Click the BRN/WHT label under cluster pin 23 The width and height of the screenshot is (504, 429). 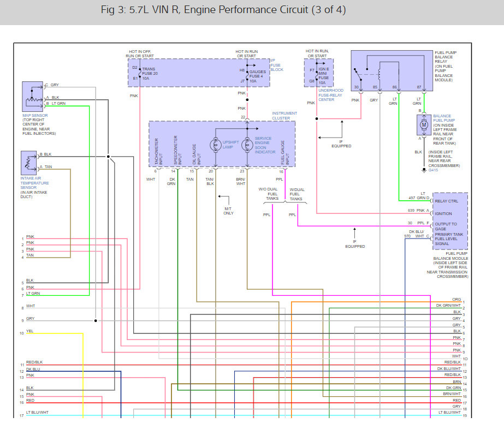(x=241, y=182)
